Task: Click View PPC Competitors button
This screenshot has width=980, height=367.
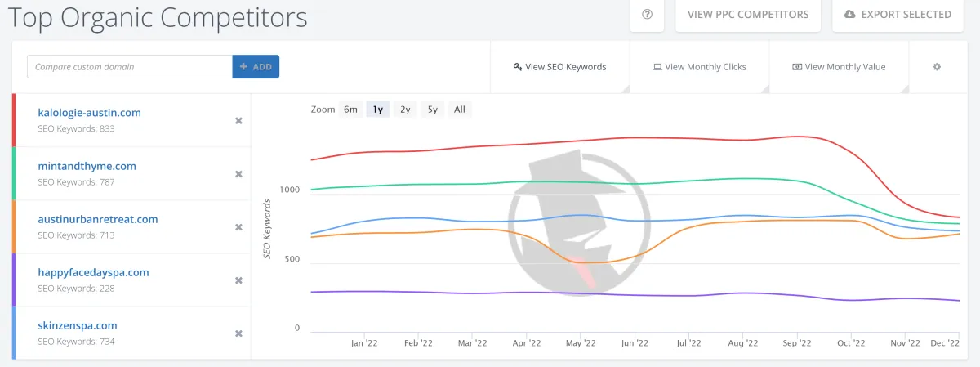Action: (748, 15)
